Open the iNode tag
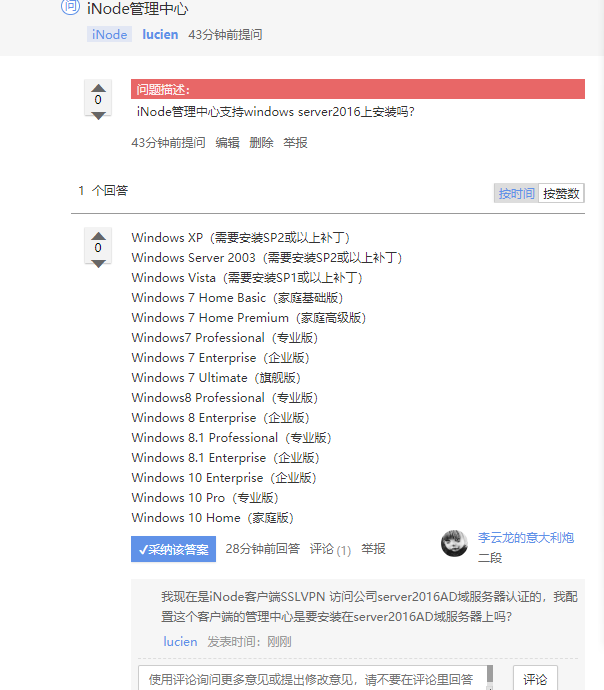This screenshot has height=690, width=604. tap(109, 34)
